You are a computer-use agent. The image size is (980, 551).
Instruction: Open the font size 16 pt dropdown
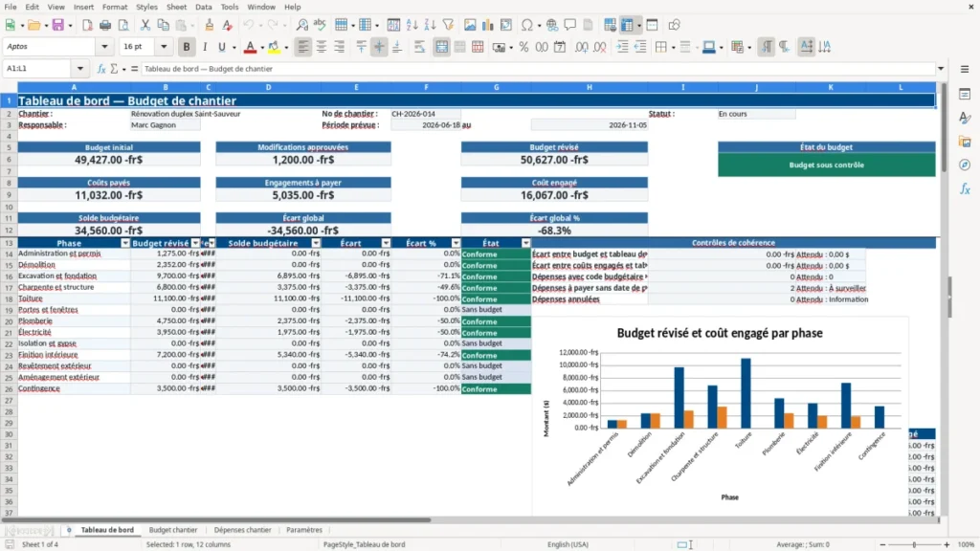pos(164,47)
